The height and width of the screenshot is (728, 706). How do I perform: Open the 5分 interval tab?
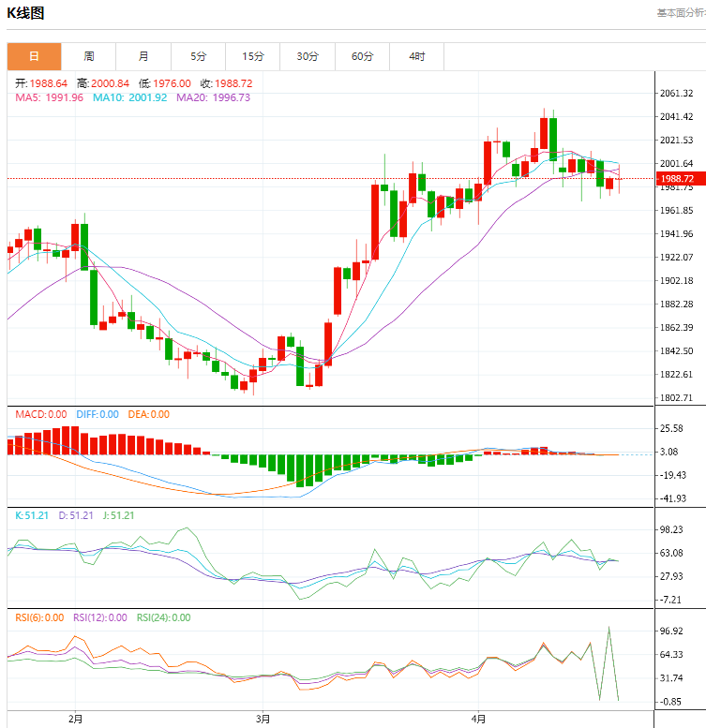click(x=199, y=56)
